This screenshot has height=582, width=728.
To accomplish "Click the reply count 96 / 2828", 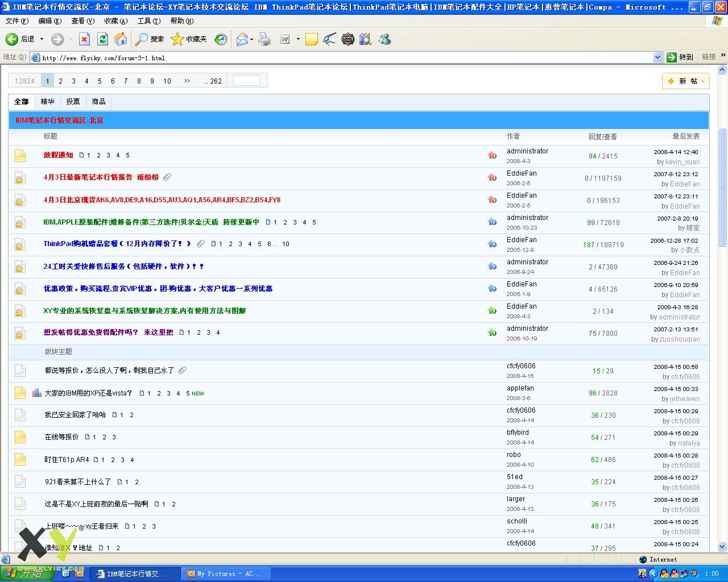I will pyautogui.click(x=603, y=393).
